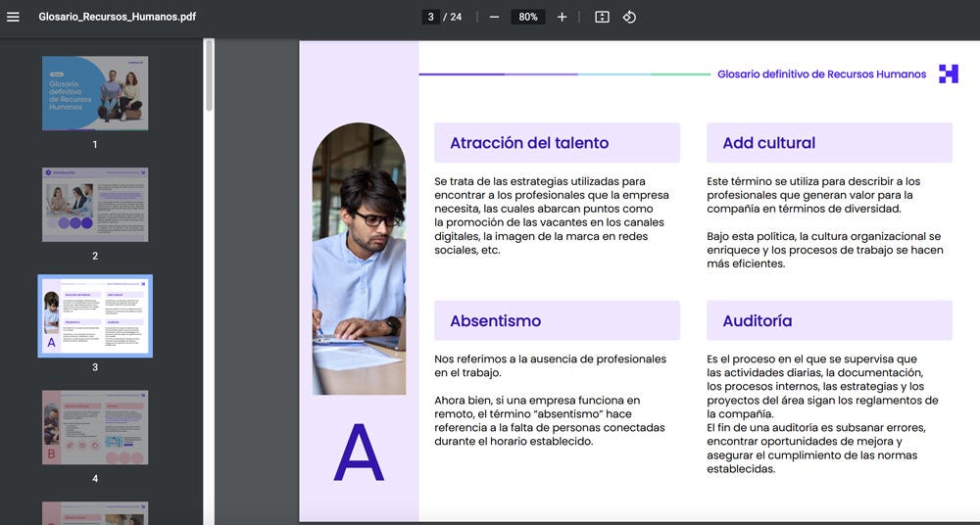Click the file name Glosario_Recursos_Humanos.pdf
980x525 pixels.
pyautogui.click(x=118, y=17)
